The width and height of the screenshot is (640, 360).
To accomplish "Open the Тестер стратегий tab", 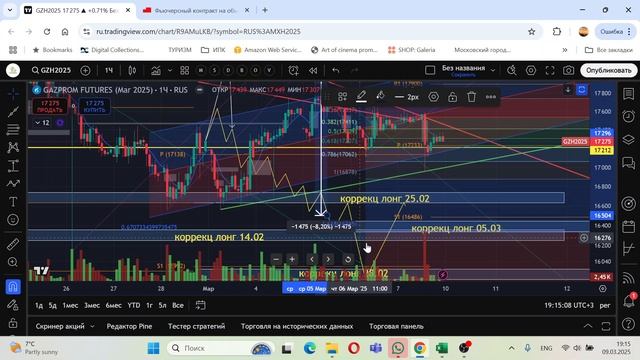I will coord(196,326).
